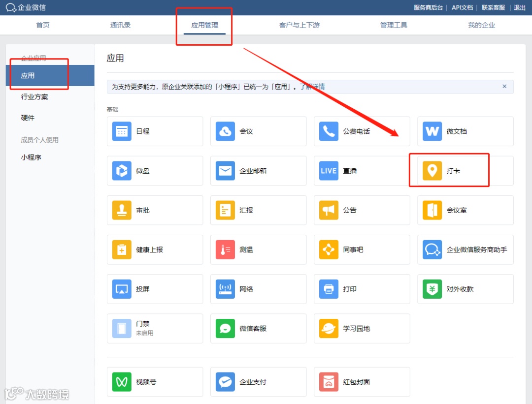Select the 打印 printer icon

tap(329, 289)
